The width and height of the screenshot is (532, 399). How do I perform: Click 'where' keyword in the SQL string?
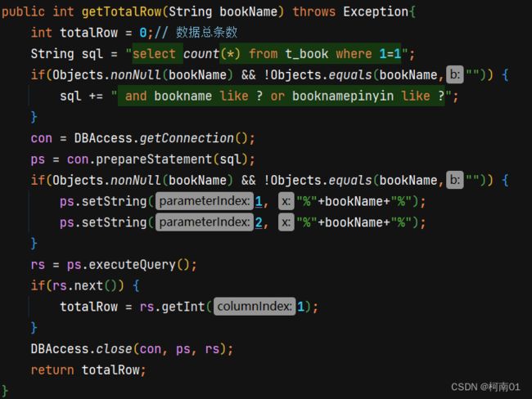pos(354,54)
